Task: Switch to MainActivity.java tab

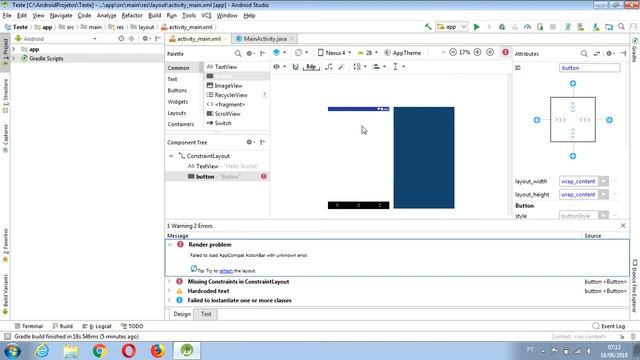Action: coord(265,39)
